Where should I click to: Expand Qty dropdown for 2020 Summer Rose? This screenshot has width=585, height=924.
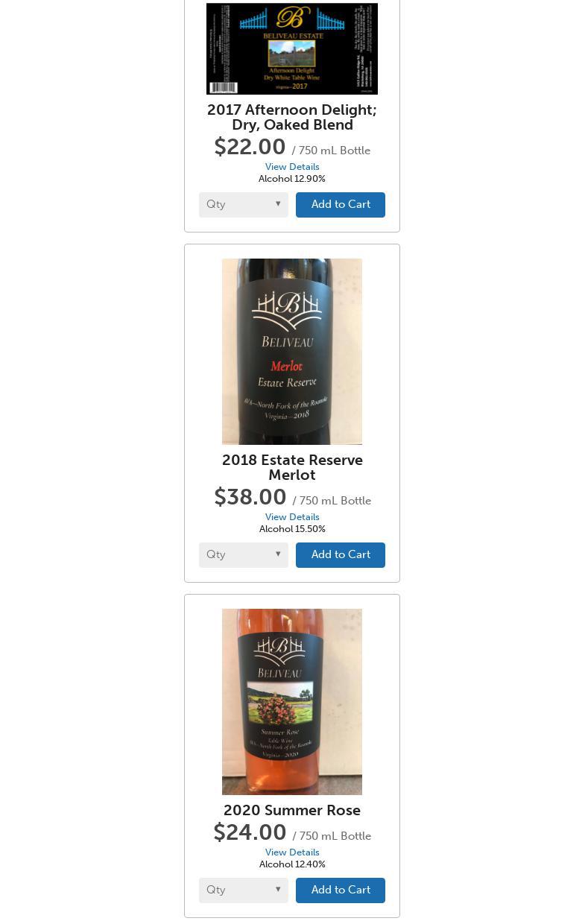pyautogui.click(x=243, y=890)
